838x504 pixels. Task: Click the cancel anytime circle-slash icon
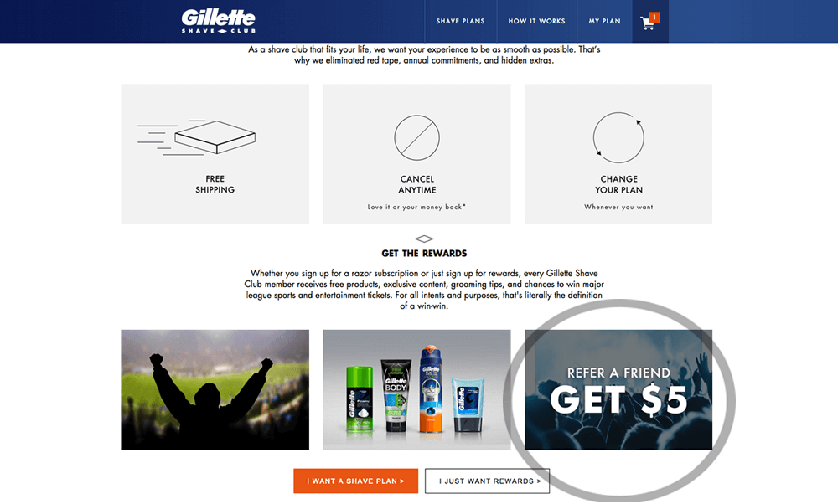(416, 138)
